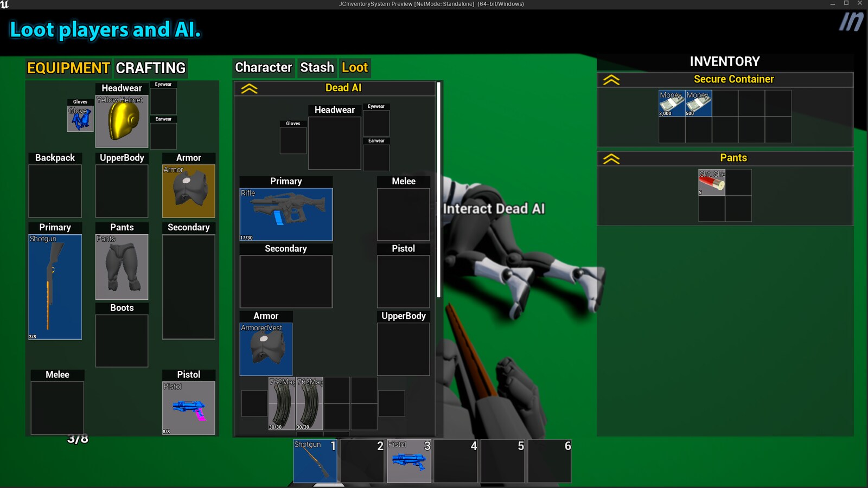Open the Stash tab

click(317, 67)
